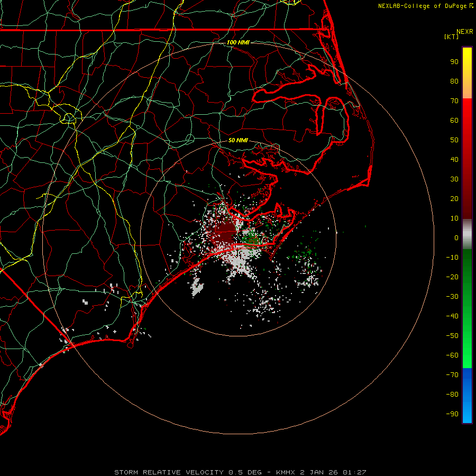Select the 100 NMI range ring label

238,42
